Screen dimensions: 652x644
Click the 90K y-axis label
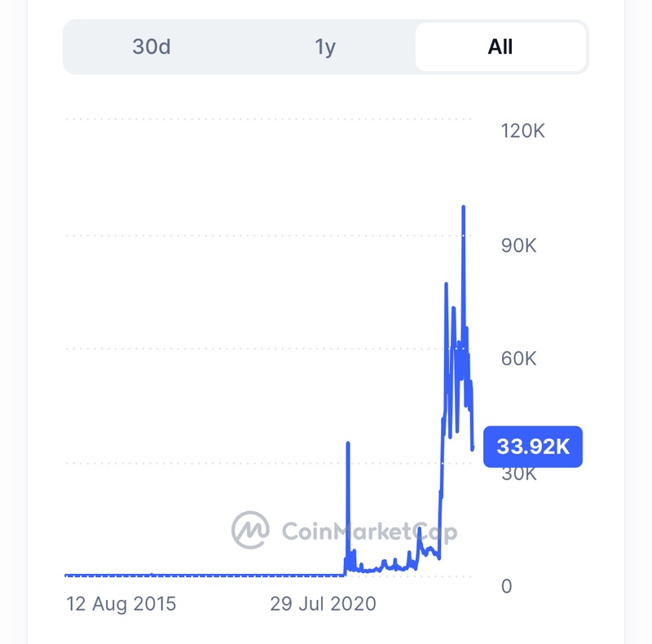pos(518,245)
